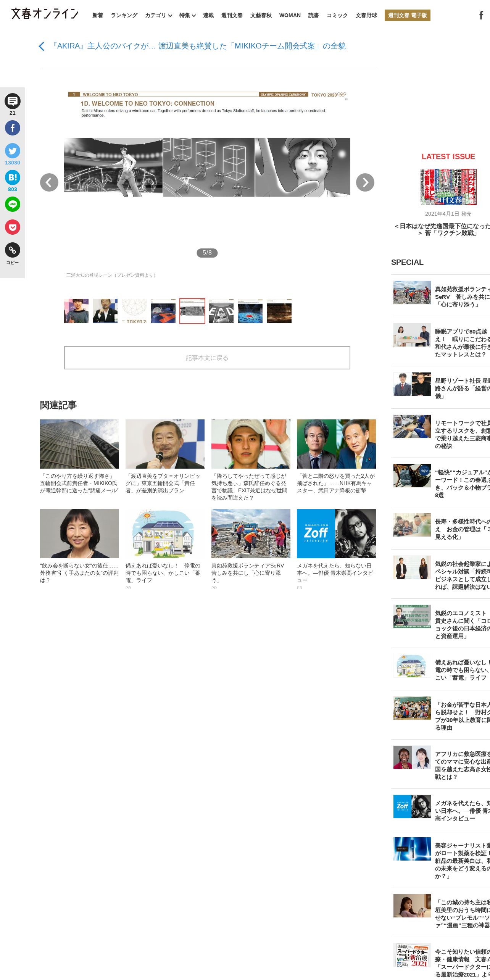Screen dimensions: 490x980
Task: Open related article 飲み会を断らない女の後任
Action: coord(79,573)
